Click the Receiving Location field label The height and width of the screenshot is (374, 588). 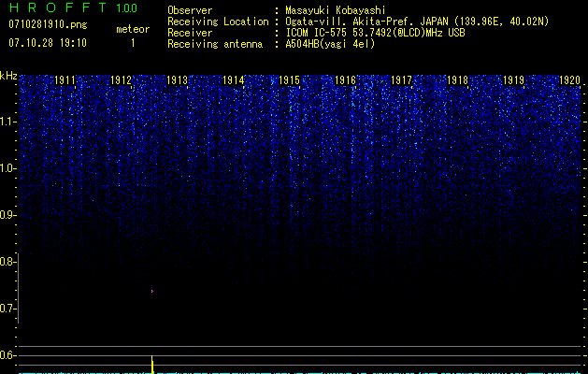coord(218,22)
